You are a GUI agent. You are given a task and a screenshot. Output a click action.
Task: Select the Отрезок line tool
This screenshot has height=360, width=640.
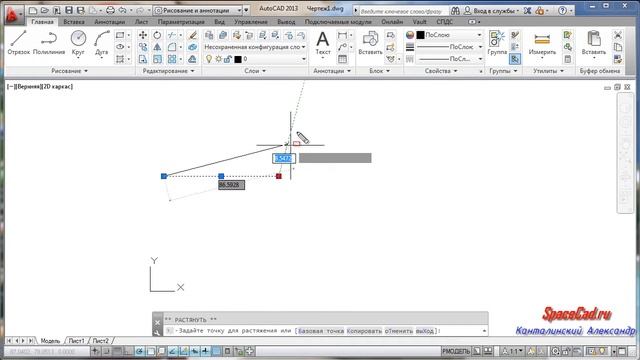coord(18,42)
